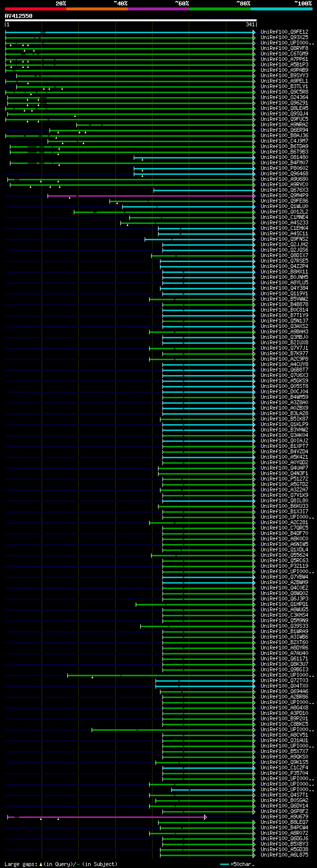
Task: Click the purple alignment bar for UniRef100_Q9M4P9
Action: click(x=152, y=196)
